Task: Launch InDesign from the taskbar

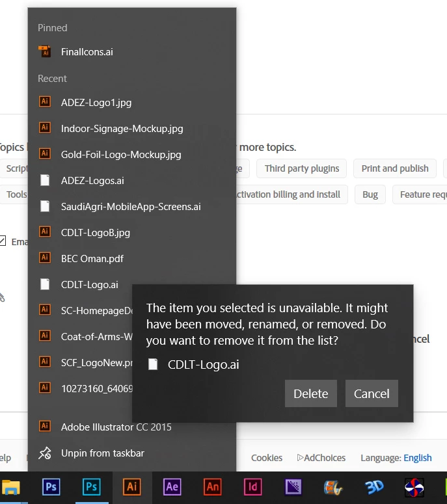Action: point(252,487)
